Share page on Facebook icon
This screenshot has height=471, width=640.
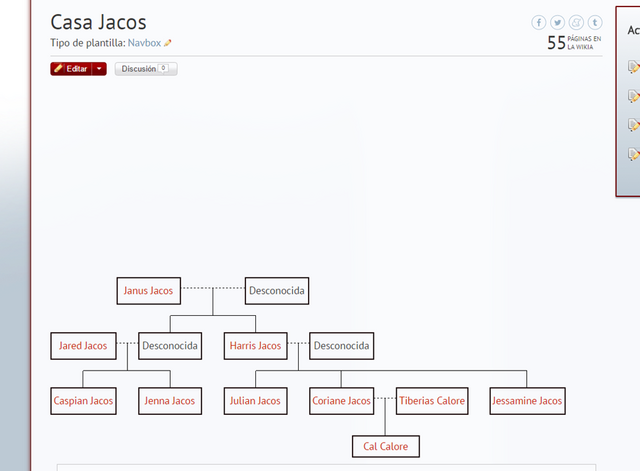coord(539,22)
